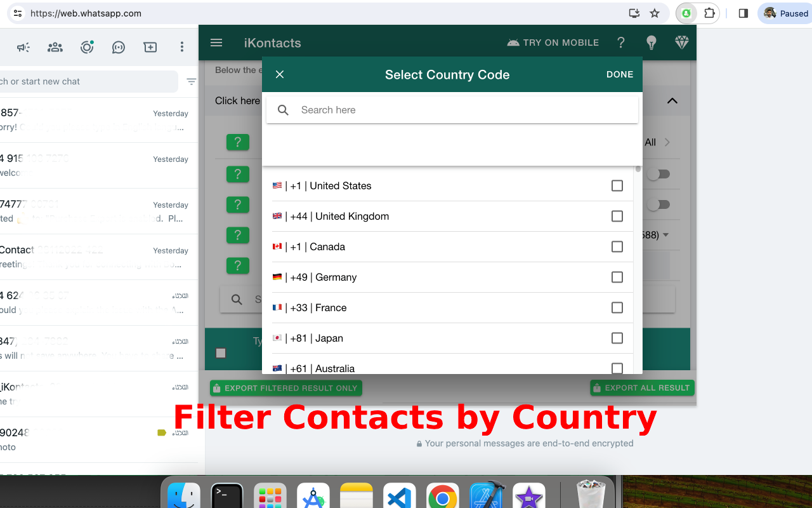Click the chat list filter icon

[190, 81]
